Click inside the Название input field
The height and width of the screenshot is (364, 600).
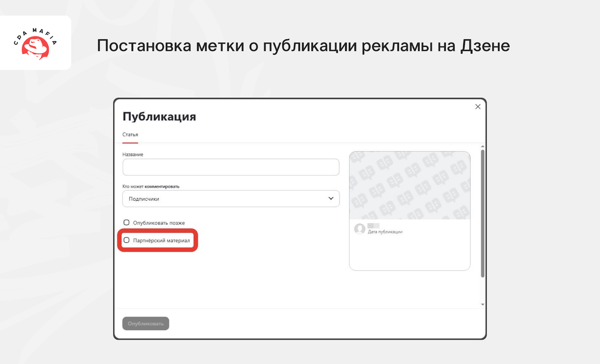230,167
